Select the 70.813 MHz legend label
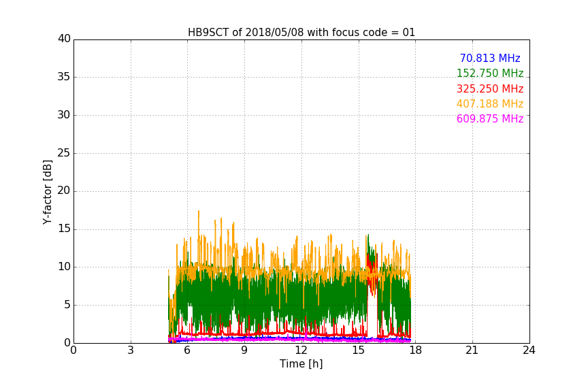588x392 pixels. 490,58
